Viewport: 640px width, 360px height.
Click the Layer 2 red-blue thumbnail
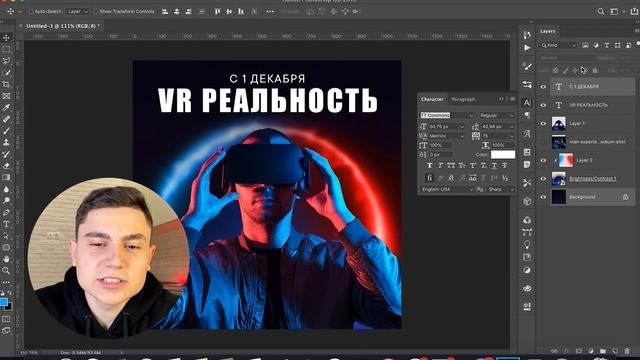[x=565, y=160]
